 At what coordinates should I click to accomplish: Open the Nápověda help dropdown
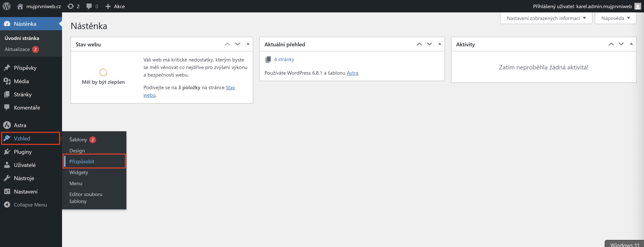pyautogui.click(x=615, y=18)
